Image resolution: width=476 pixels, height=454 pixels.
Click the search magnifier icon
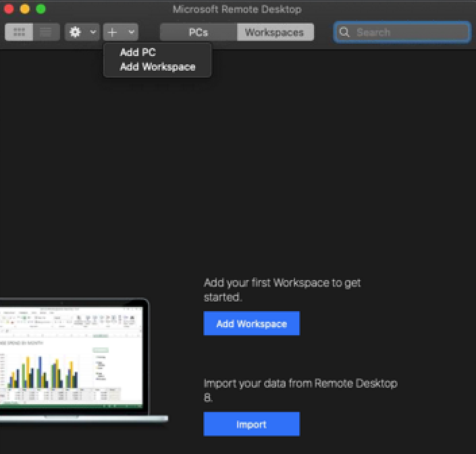pos(344,32)
